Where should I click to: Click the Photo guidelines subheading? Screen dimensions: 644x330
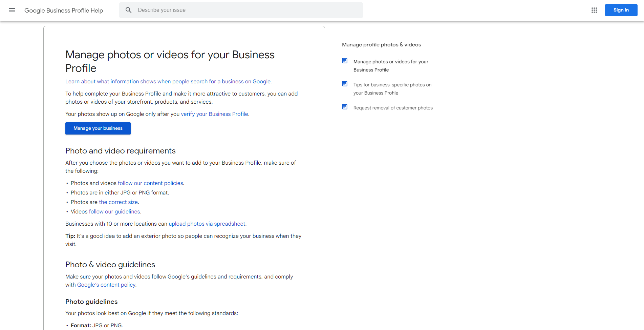91,302
